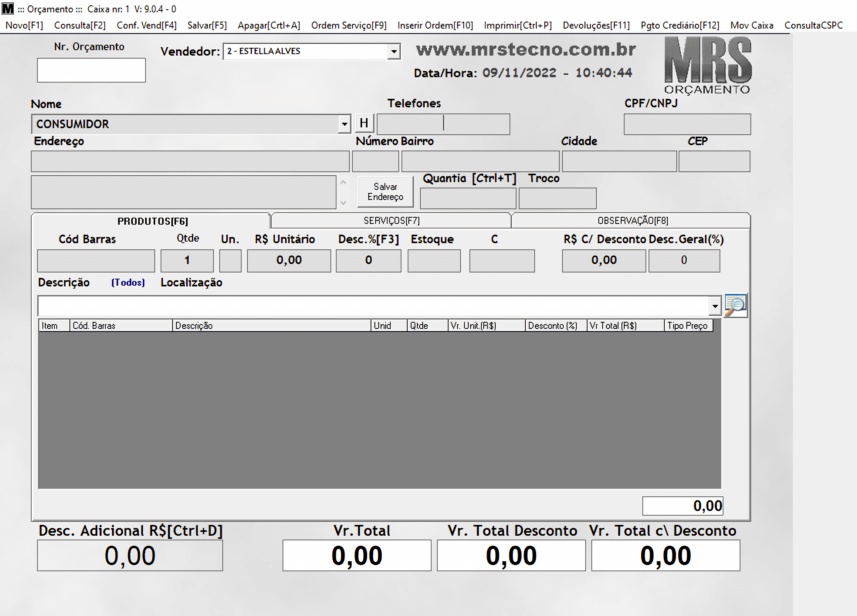Open Novo[F1] menu
Image resolution: width=857 pixels, height=616 pixels.
pyautogui.click(x=24, y=25)
